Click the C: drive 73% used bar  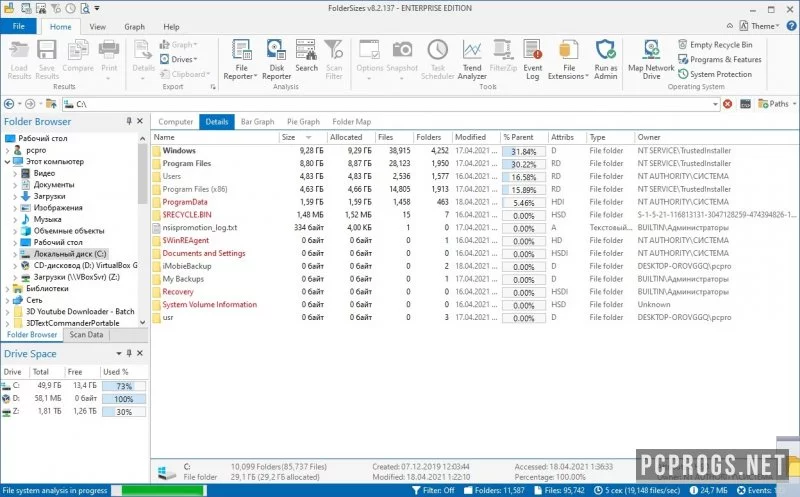[123, 386]
